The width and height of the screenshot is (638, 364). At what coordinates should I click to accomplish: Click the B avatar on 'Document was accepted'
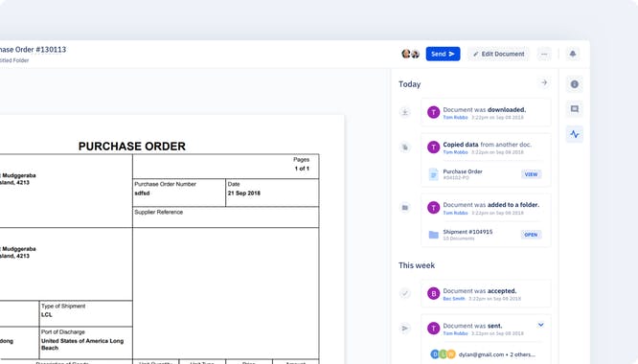[433, 293]
